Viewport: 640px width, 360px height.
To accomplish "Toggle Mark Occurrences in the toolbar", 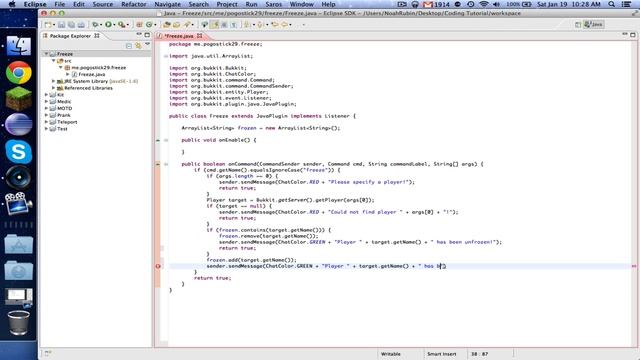I will pos(215,24).
